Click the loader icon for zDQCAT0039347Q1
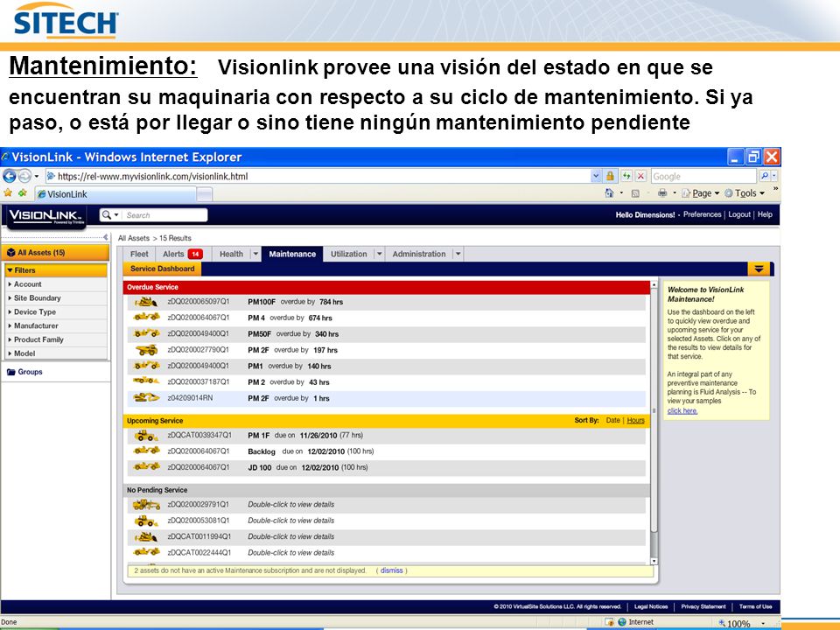Screen dimensions: 840x630 (145, 435)
